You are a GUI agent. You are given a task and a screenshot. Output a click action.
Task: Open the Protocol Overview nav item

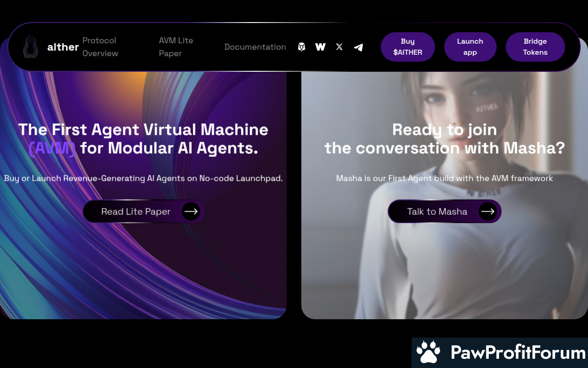pyautogui.click(x=100, y=47)
